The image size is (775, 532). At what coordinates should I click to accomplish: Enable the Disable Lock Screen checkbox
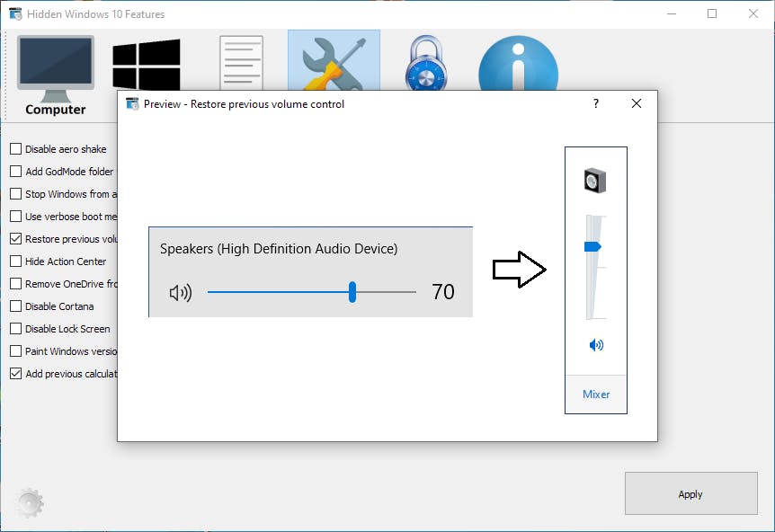16,329
